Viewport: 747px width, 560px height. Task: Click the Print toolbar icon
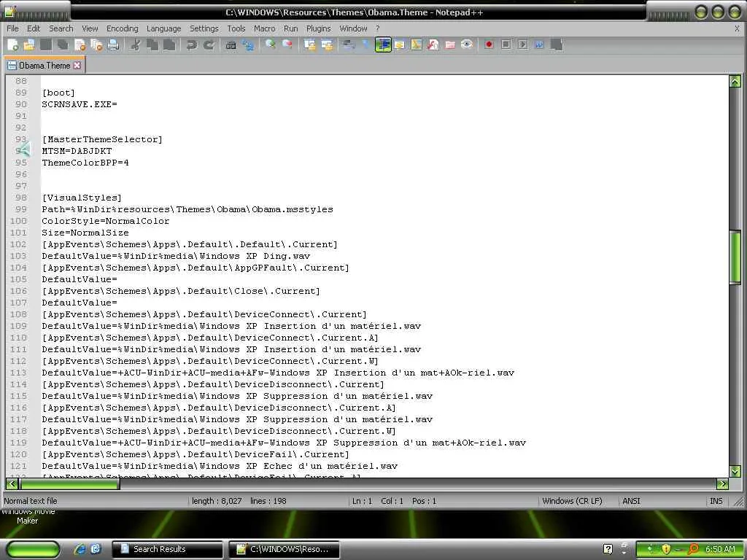click(x=113, y=45)
